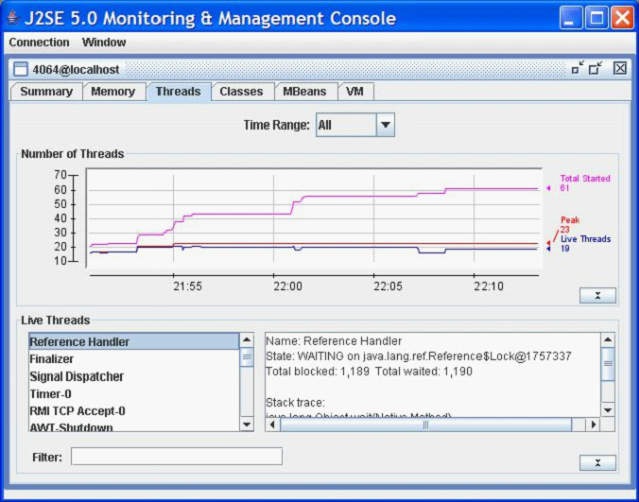639x502 pixels.
Task: Select the Timer-0 thread
Action: [x=134, y=394]
